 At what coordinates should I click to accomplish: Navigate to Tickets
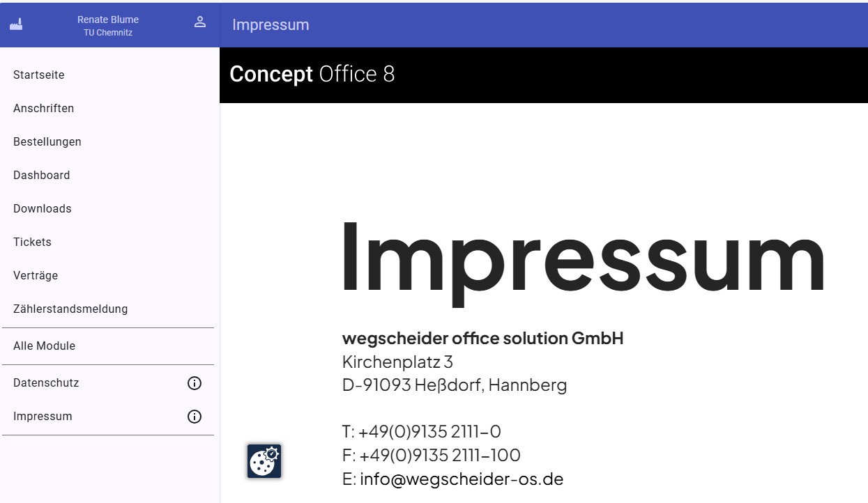pos(108,242)
